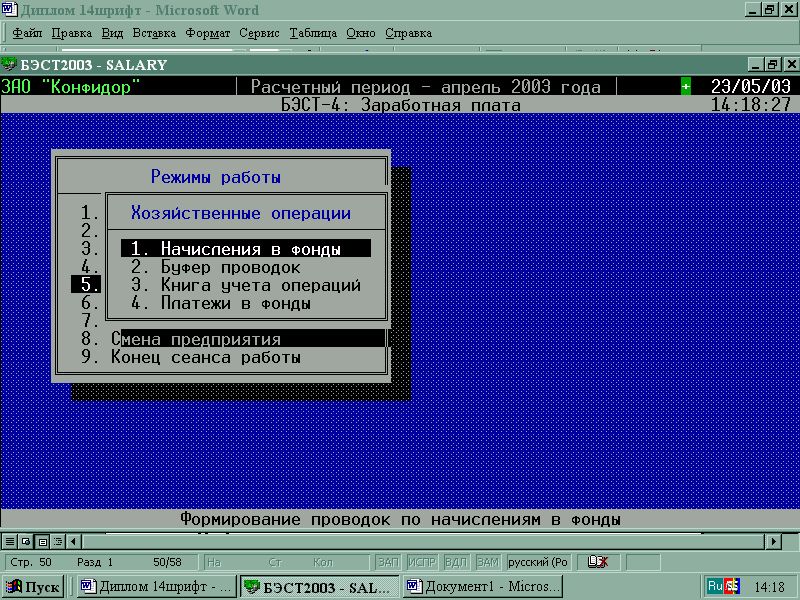This screenshot has width=800, height=600.
Task: Click page indicator 'Стр. 50' in status bar
Action: pyautogui.click(x=31, y=562)
